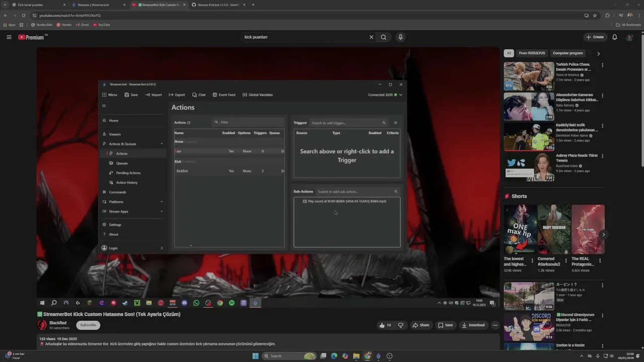Open Apps shortcut in bookmarks bar

(x=10, y=25)
